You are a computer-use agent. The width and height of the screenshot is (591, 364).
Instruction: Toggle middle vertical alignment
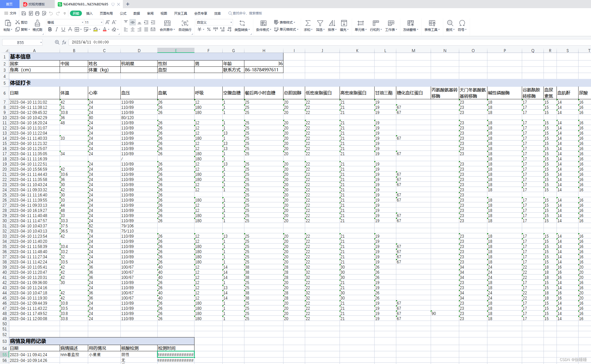tap(133, 22)
